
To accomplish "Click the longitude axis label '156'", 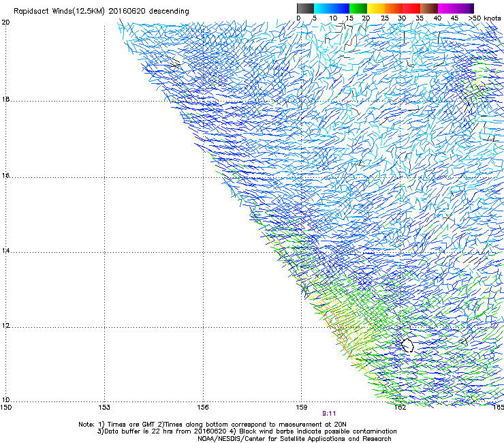I will click(x=203, y=408).
